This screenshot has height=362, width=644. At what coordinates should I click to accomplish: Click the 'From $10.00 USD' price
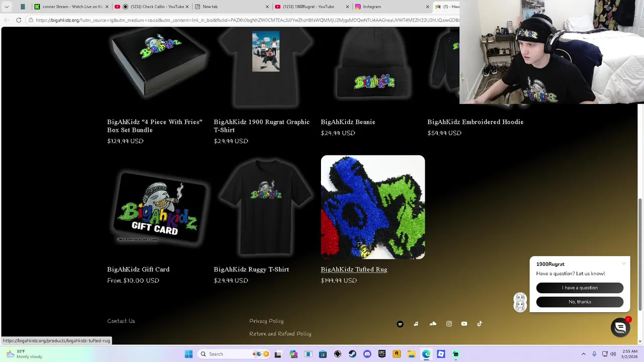[x=133, y=281]
